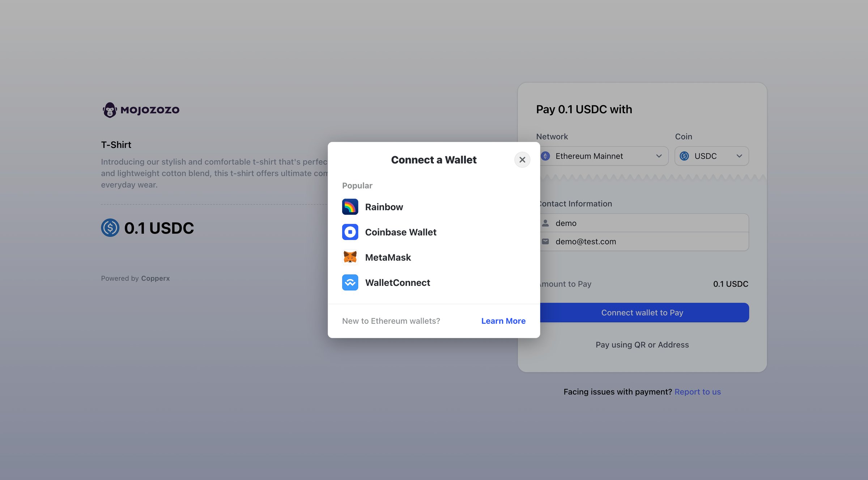This screenshot has width=868, height=480.
Task: Click the WalletConnect logo icon
Action: coord(350,283)
